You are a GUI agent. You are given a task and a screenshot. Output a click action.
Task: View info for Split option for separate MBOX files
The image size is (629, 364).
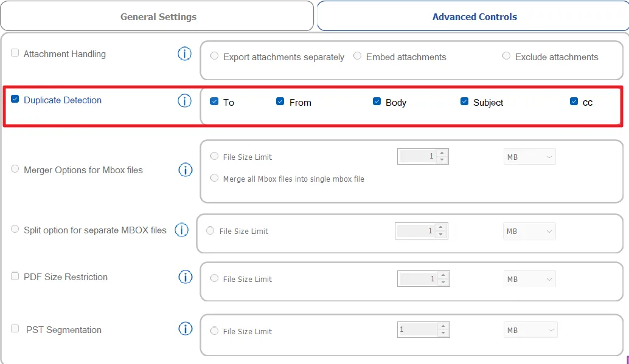(182, 230)
